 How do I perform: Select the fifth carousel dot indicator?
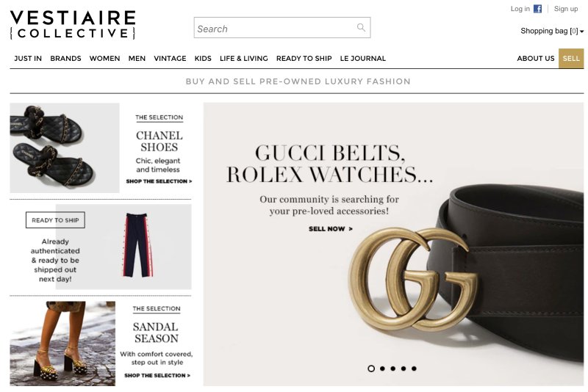point(414,369)
